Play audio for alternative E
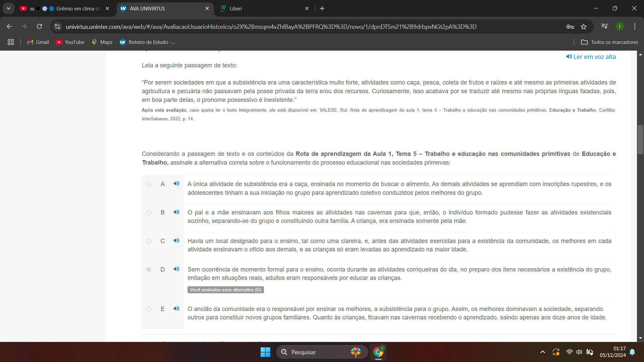 [x=176, y=309]
